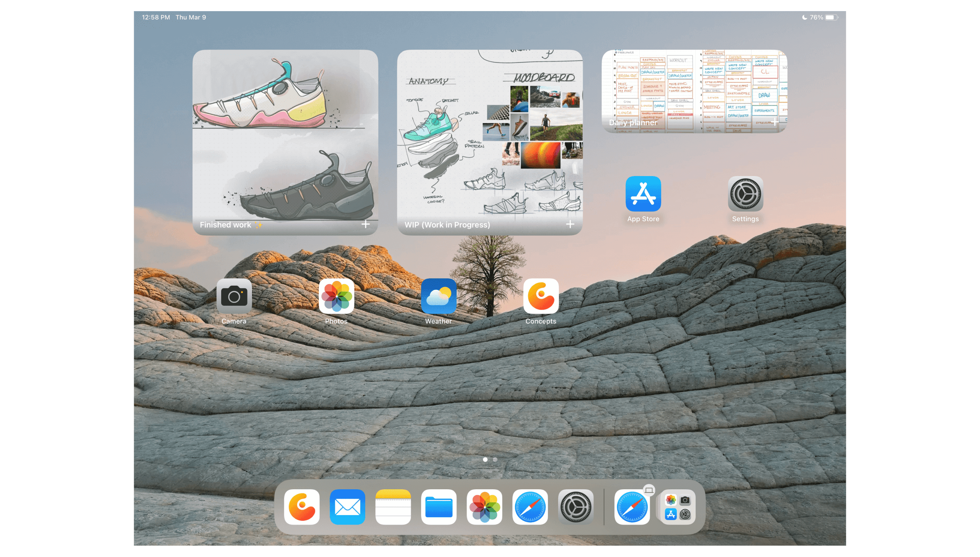This screenshot has height=557, width=980.
Task: Add new drawing in WIP widget
Action: pyautogui.click(x=570, y=224)
